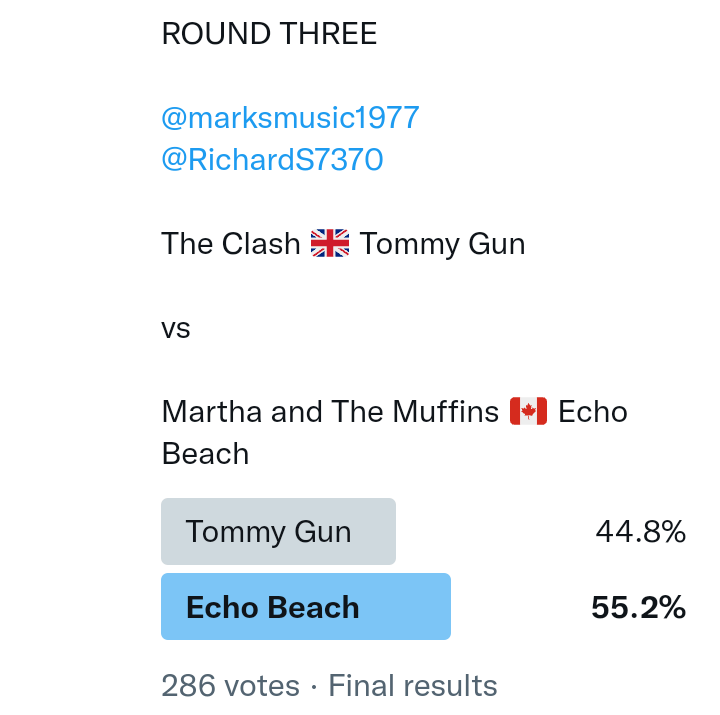Click the bold 55.2% poll result
The width and height of the screenshot is (720, 715).
click(x=638, y=607)
